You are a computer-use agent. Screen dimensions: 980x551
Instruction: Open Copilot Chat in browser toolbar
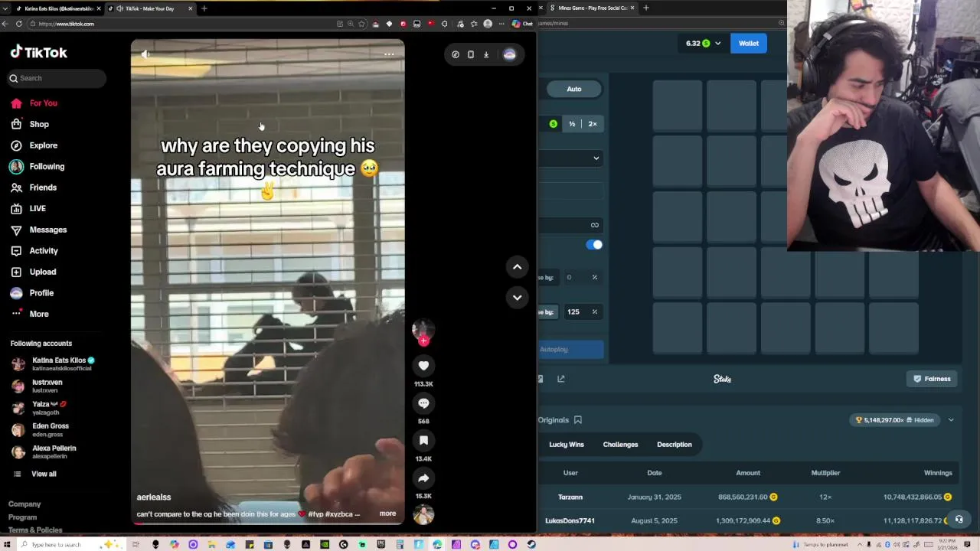[522, 24]
